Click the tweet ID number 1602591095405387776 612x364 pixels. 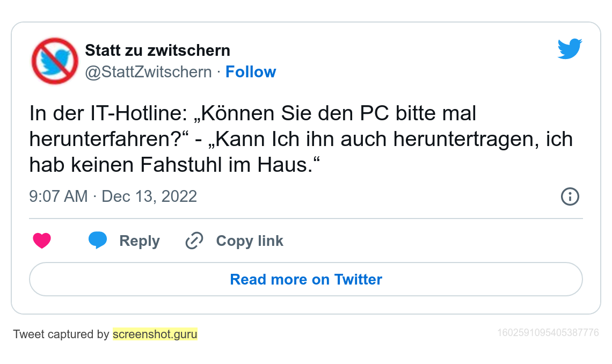tap(548, 333)
